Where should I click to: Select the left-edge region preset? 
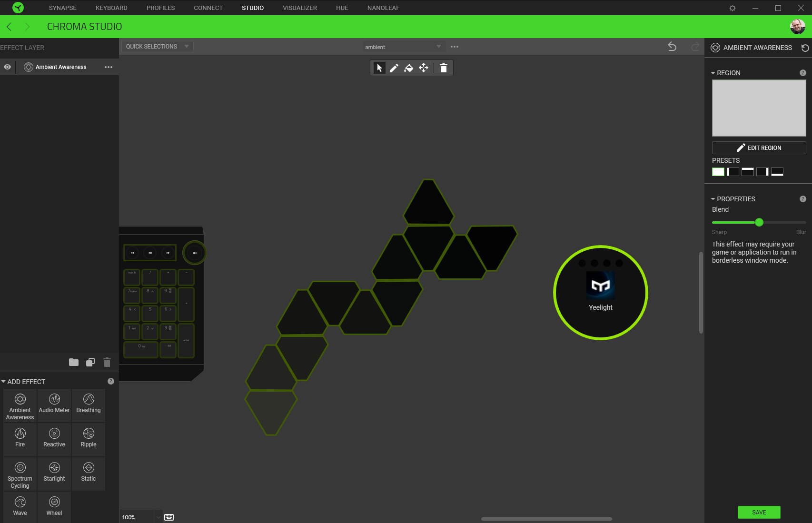(x=733, y=172)
